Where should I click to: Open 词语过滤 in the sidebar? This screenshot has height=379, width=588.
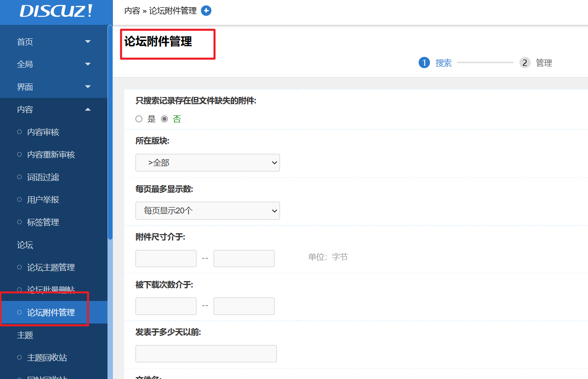[43, 177]
